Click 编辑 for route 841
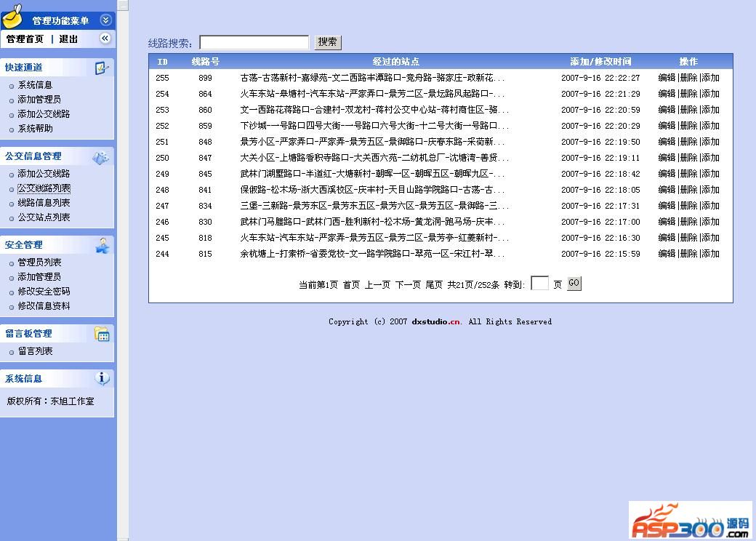 pos(667,190)
